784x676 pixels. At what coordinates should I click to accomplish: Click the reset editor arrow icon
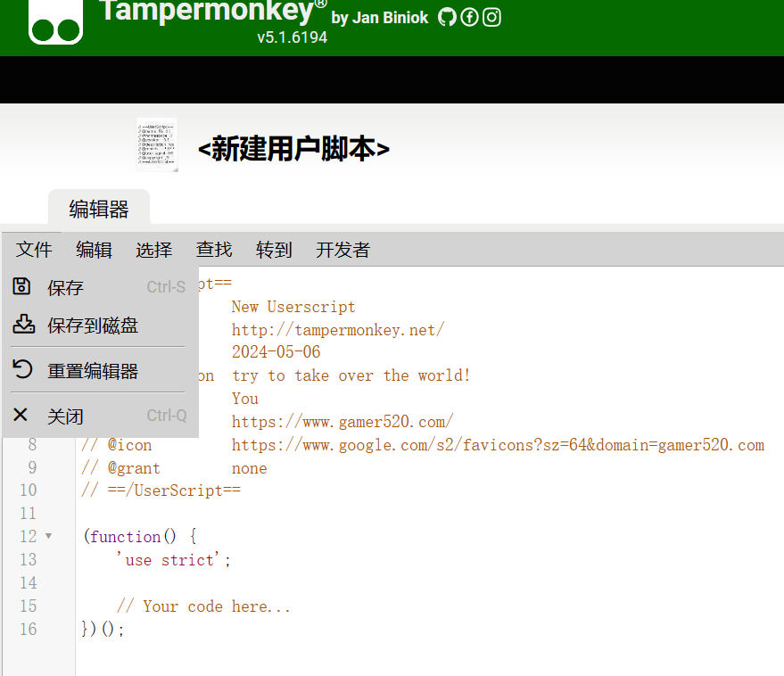[22, 369]
